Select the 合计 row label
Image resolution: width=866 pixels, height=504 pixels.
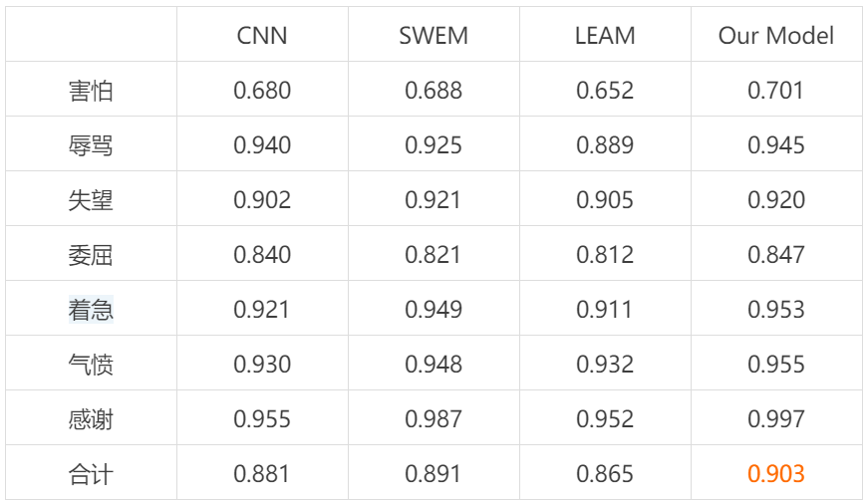(x=91, y=474)
